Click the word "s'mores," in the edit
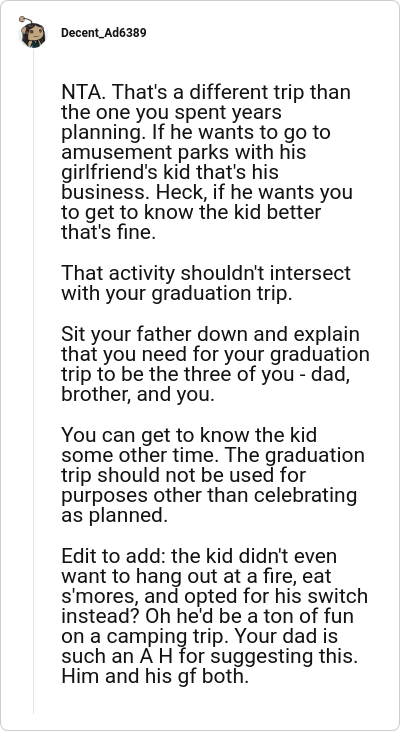This screenshot has height=731, width=400. pyautogui.click(x=90, y=596)
